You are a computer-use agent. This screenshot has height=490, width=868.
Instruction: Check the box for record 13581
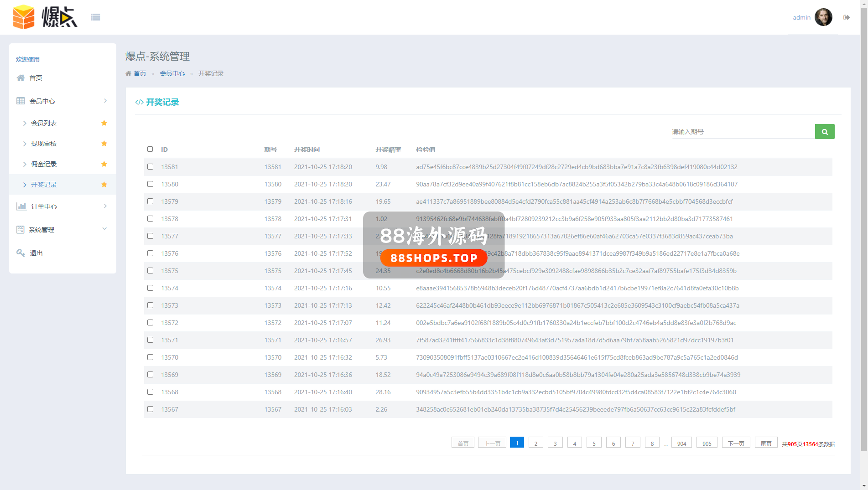pos(150,167)
